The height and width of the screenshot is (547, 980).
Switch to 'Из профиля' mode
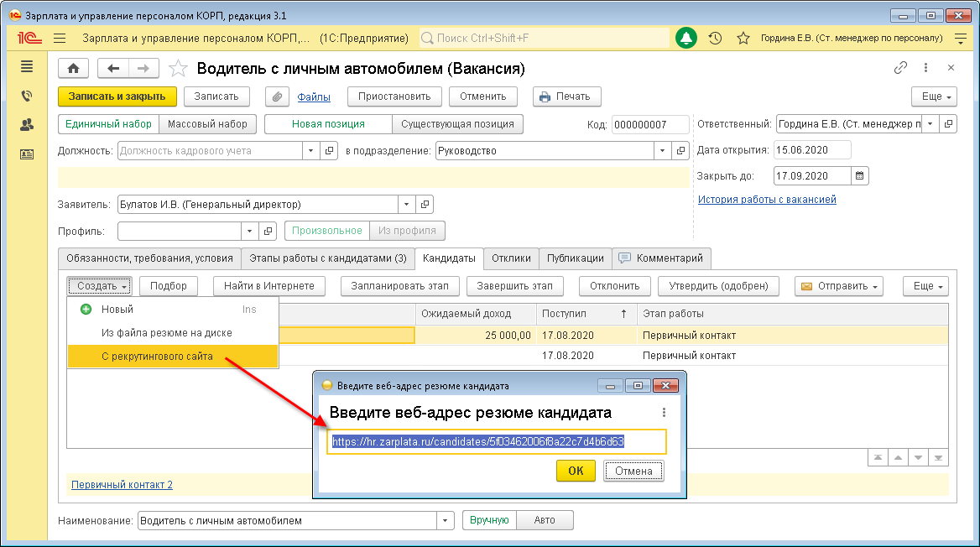click(407, 231)
